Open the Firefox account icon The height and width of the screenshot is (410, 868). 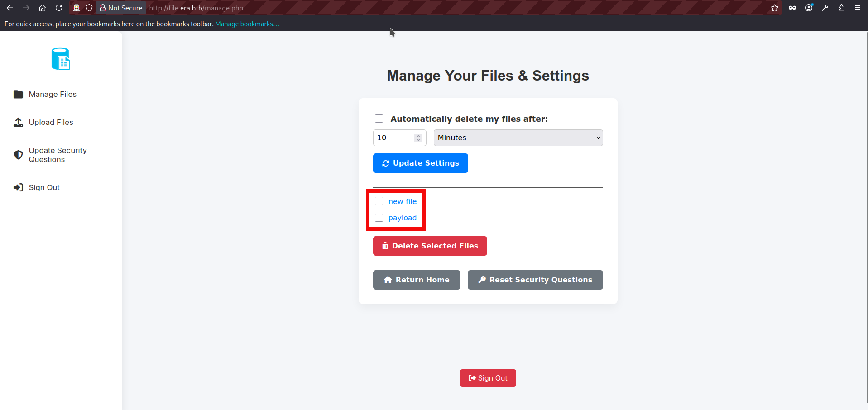[809, 8]
